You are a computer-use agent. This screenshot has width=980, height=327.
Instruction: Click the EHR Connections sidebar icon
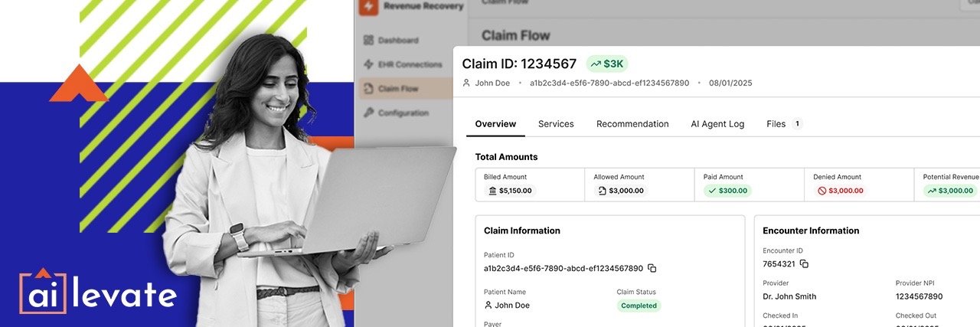point(368,64)
